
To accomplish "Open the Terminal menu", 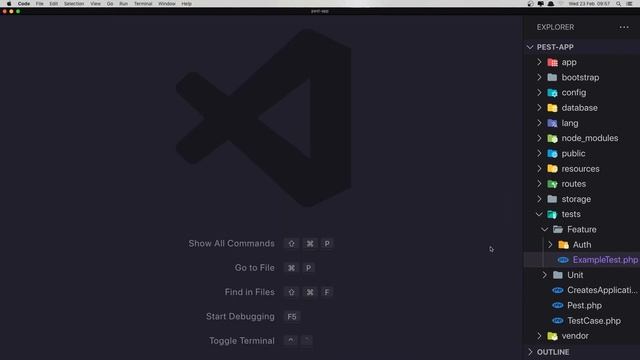I will click(143, 4).
